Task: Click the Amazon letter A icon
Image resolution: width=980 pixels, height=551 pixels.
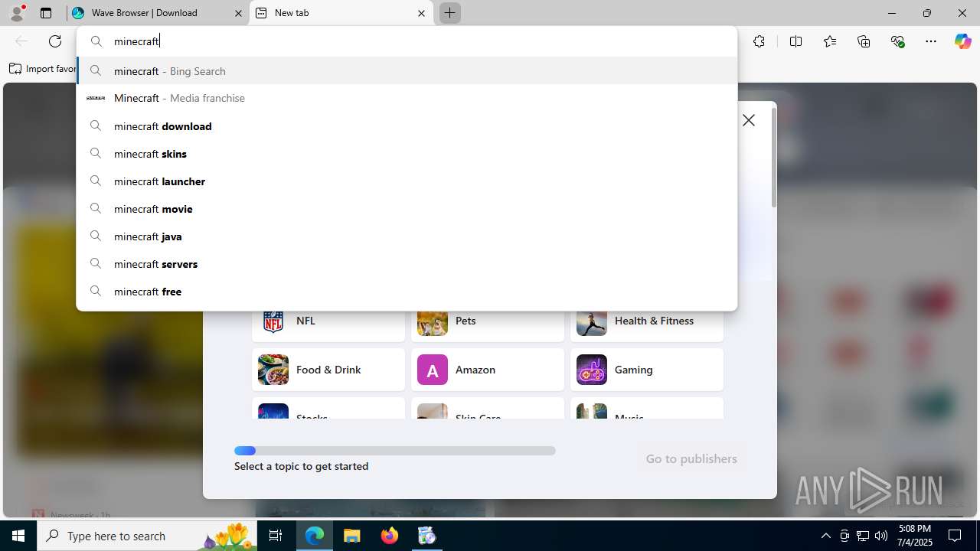Action: 433,370
